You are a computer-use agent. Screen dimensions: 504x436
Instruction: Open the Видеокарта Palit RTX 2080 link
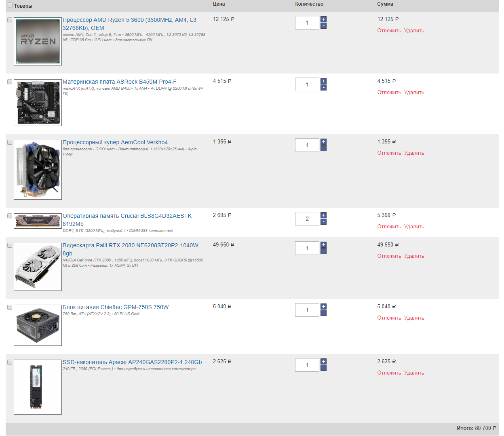(x=131, y=249)
